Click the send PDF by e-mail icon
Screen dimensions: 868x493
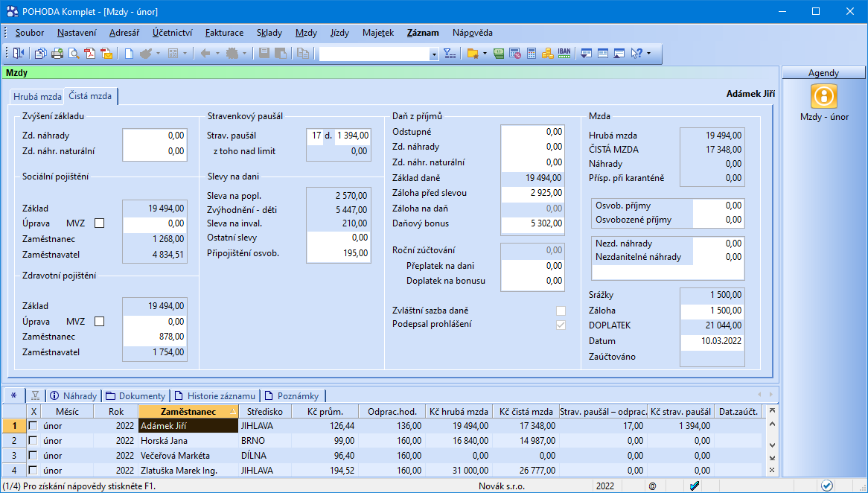click(106, 53)
